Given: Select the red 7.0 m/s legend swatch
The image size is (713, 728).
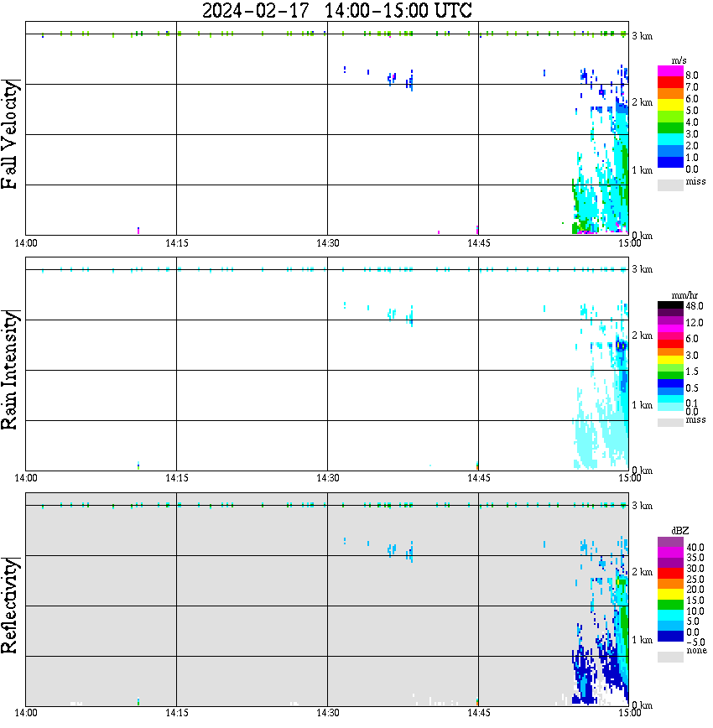Looking at the screenshot, I should (670, 83).
